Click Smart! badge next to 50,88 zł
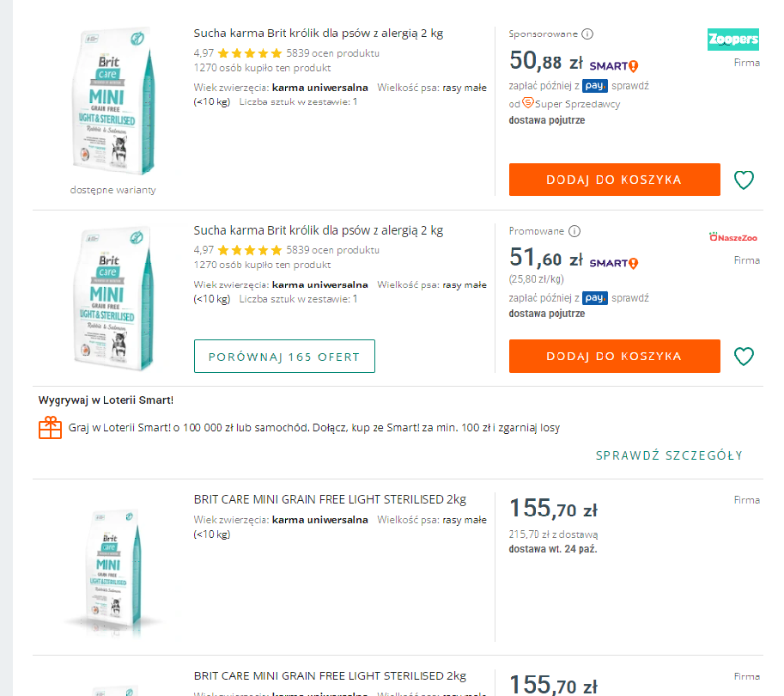This screenshot has height=696, width=784. coord(614,65)
